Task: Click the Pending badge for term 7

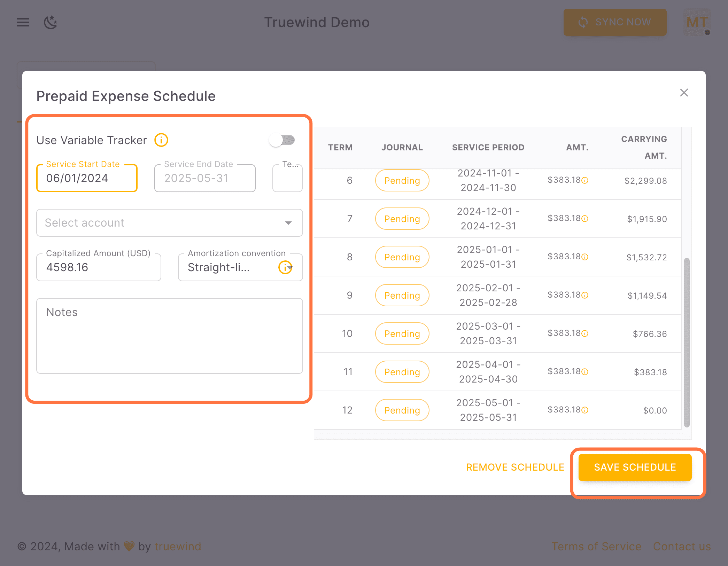Action: coord(402,219)
